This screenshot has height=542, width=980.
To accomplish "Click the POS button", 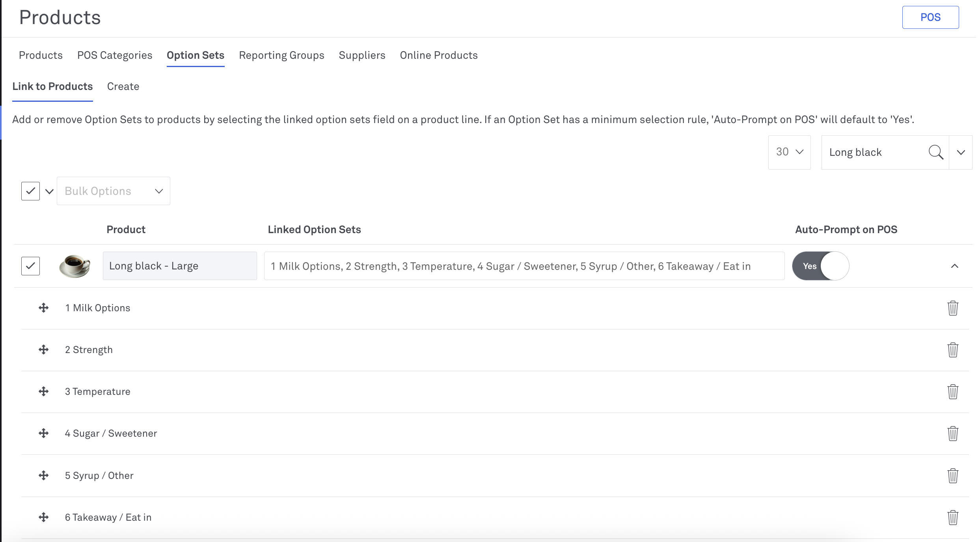I will pos(930,17).
